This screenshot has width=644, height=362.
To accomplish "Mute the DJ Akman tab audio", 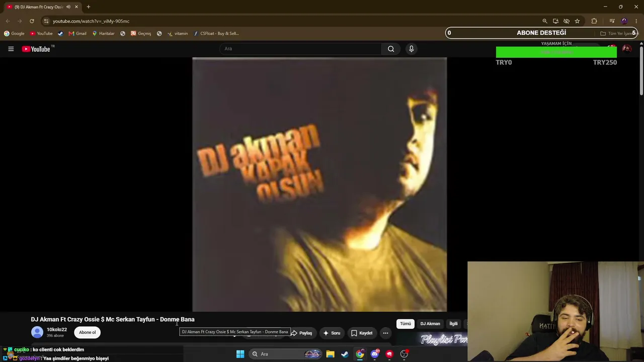I will 68,7.
